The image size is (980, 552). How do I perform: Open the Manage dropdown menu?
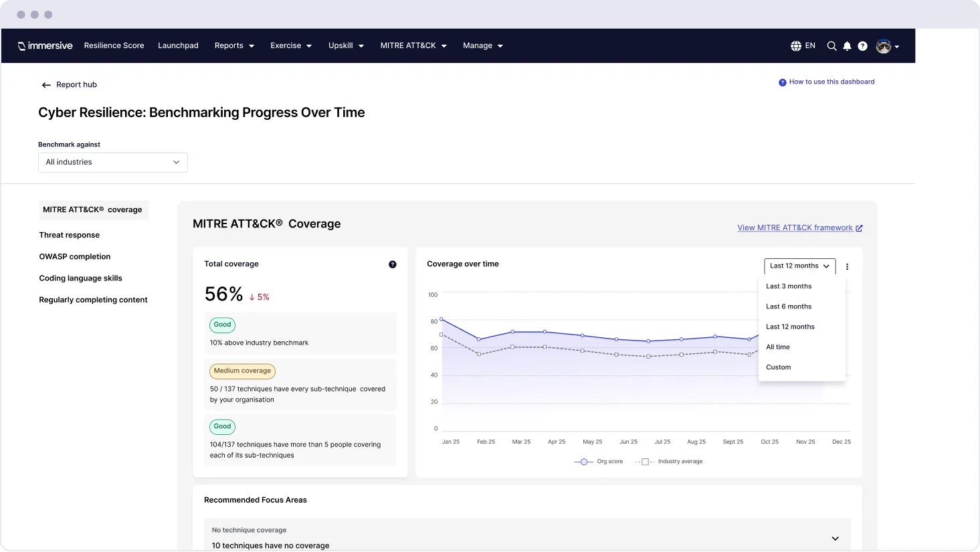point(483,45)
